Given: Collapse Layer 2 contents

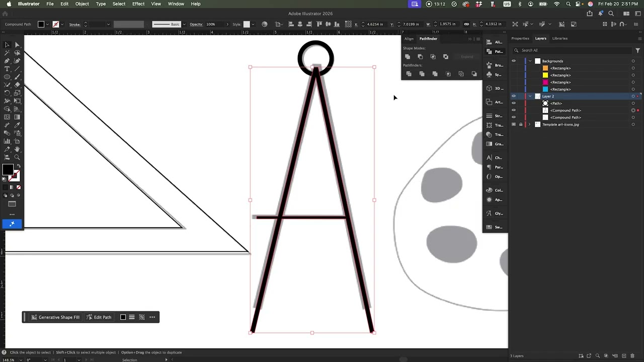Looking at the screenshot, I should (530, 96).
